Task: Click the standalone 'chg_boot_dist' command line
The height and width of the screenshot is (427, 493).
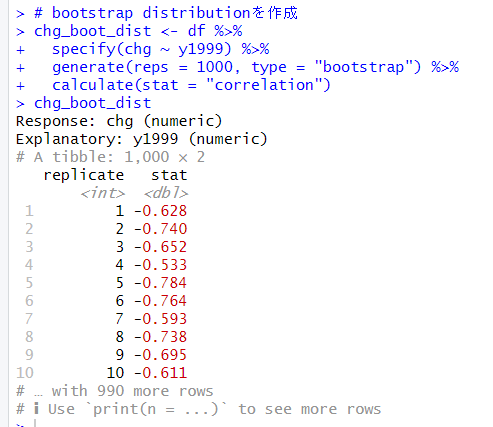Action: pos(93,103)
